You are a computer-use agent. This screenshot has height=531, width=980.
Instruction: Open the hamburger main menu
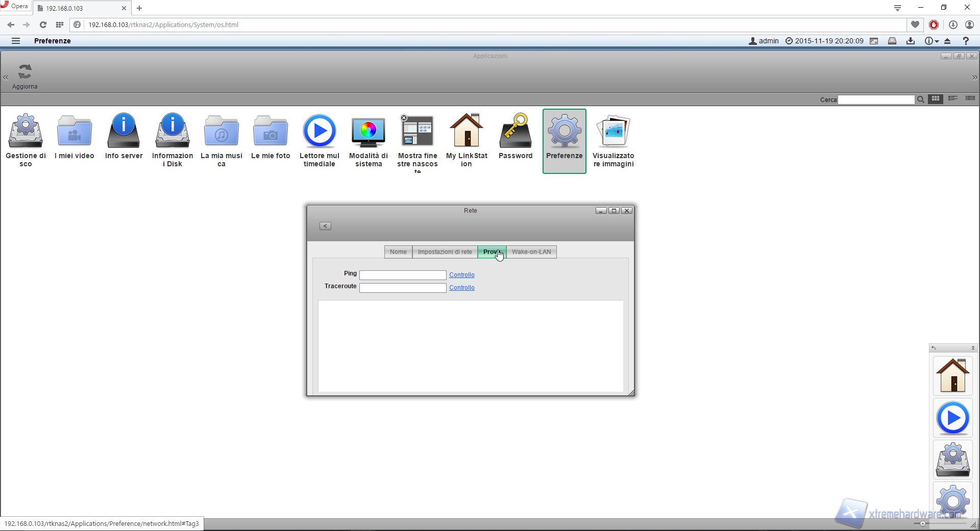click(x=16, y=41)
